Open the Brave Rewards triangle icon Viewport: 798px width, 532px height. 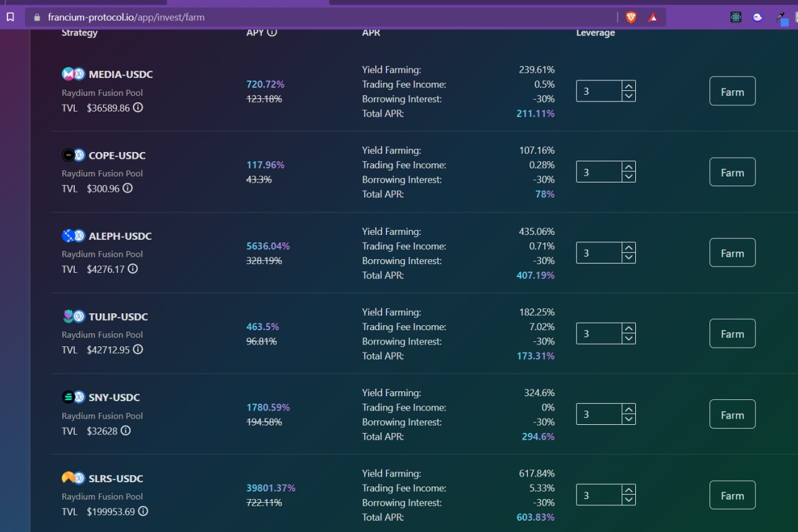(x=653, y=17)
